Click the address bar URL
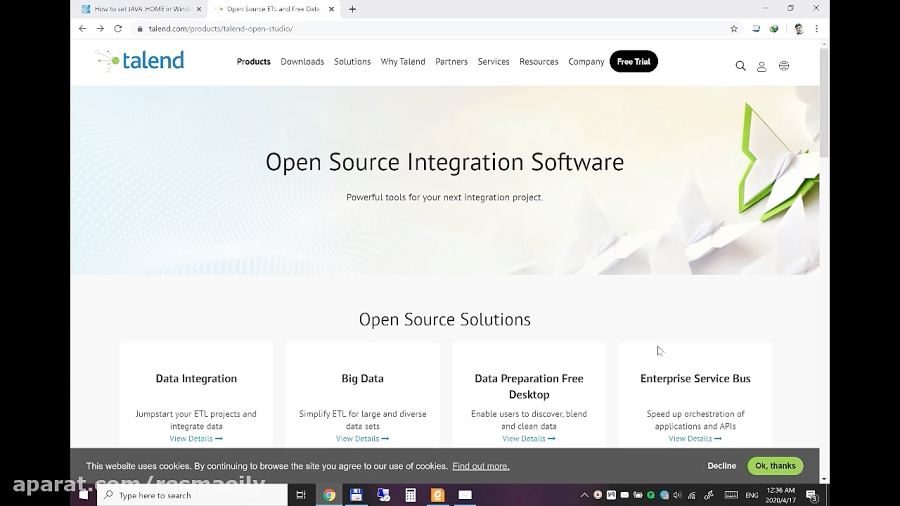 pyautogui.click(x=220, y=29)
